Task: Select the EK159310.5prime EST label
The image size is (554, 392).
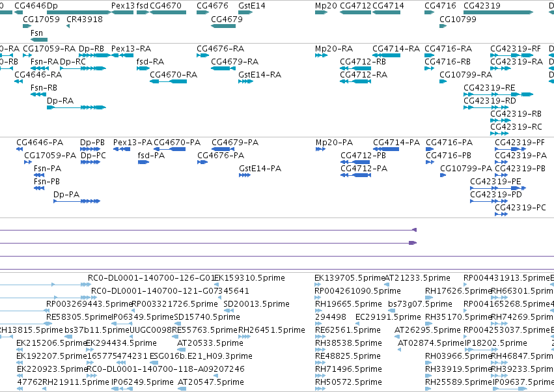Action: click(x=249, y=278)
